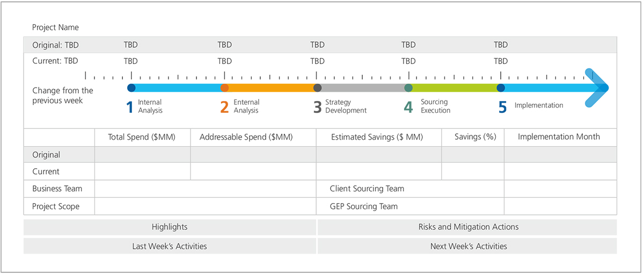This screenshot has height=274, width=644.
Task: Select the large number 1 stage marker
Action: click(x=129, y=107)
